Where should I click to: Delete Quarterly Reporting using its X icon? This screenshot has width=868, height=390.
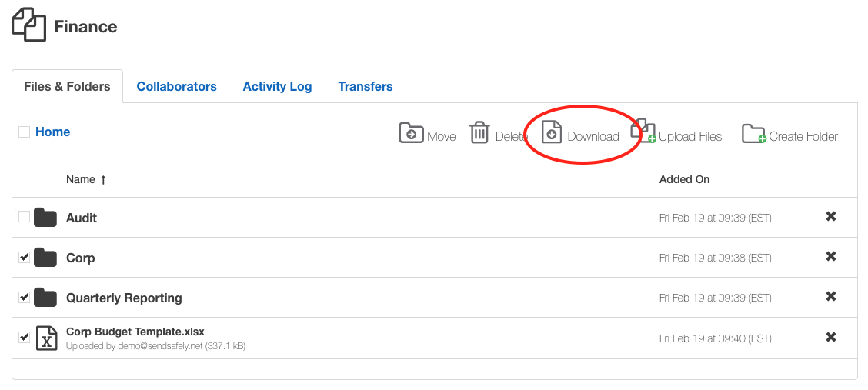(x=831, y=297)
